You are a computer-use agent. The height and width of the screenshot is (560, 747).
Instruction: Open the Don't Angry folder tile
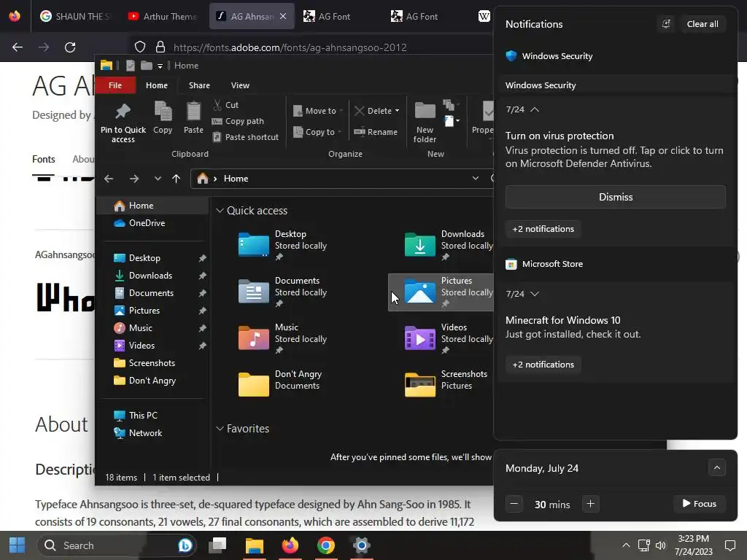coord(280,382)
